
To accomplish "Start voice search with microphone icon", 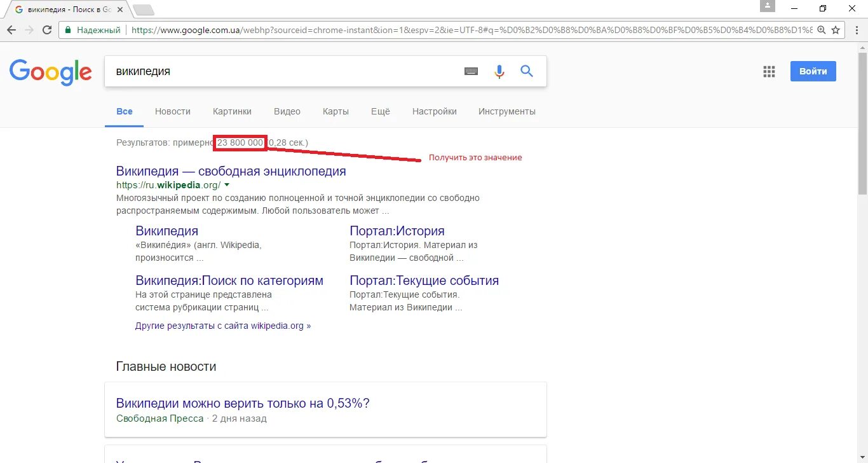I will [x=499, y=71].
